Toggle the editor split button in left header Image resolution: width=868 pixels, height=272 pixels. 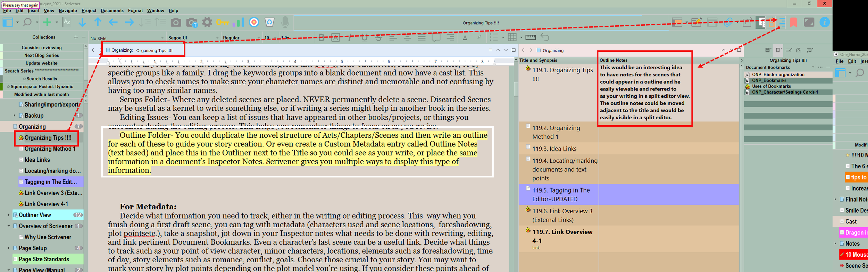click(x=514, y=50)
